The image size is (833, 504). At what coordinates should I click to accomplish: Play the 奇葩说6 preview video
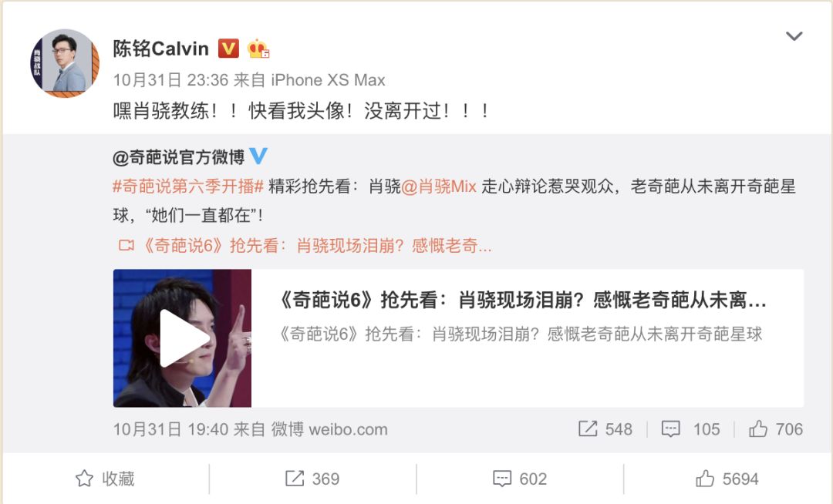[182, 338]
